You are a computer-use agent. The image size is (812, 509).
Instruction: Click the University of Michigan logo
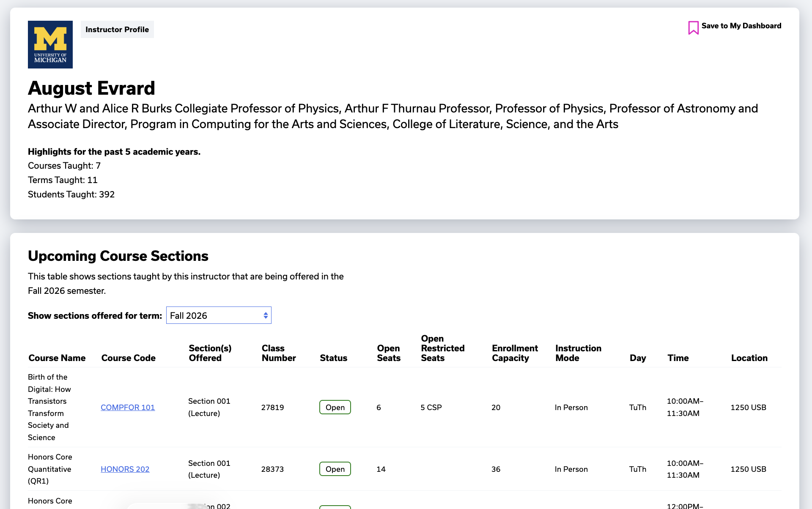point(50,44)
